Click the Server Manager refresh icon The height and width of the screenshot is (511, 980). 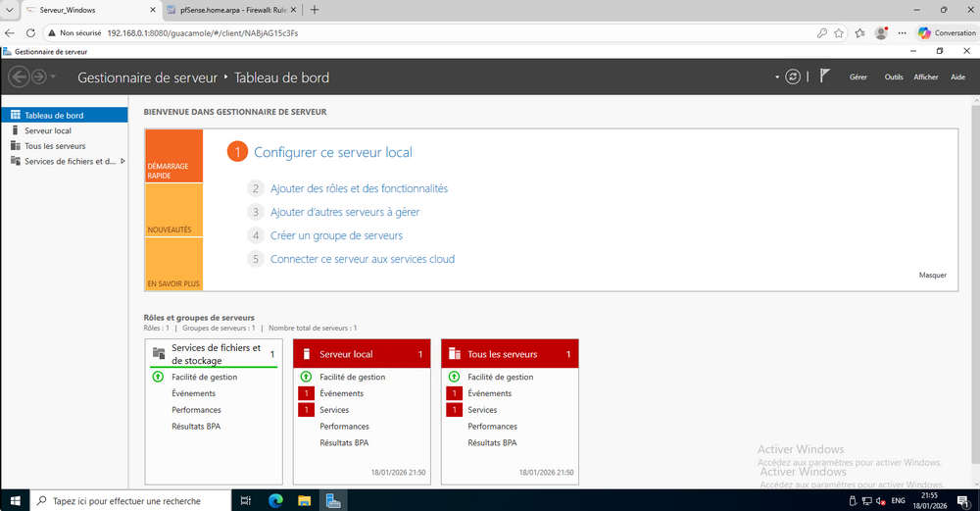tap(792, 77)
